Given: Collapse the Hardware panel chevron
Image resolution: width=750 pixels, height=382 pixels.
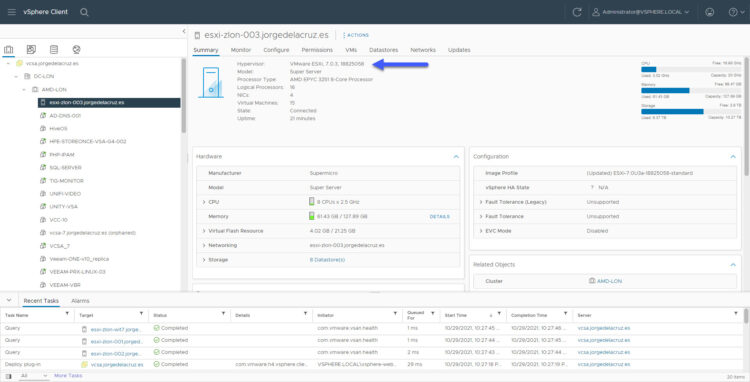Looking at the screenshot, I should 456,156.
